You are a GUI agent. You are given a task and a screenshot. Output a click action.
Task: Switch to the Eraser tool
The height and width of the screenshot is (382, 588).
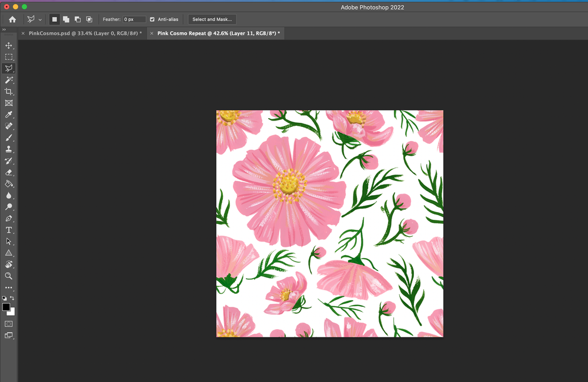9,172
